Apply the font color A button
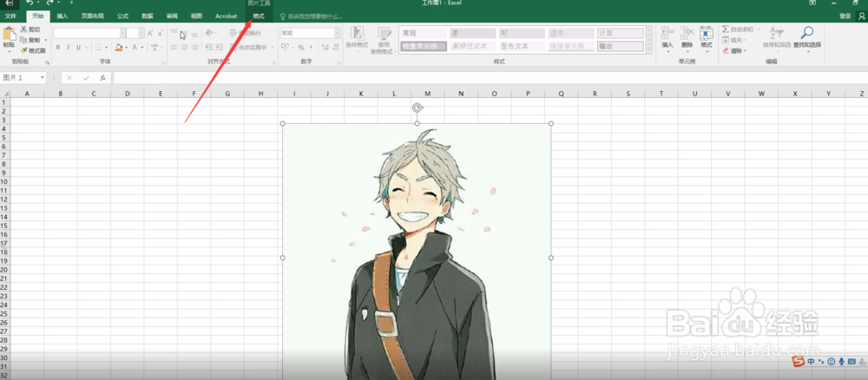The image size is (868, 380). (134, 48)
